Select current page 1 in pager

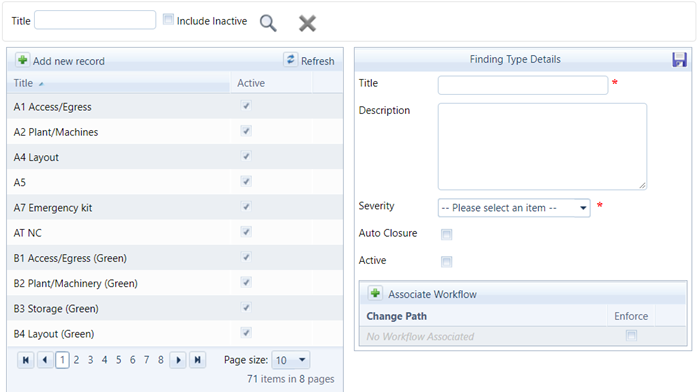pos(62,360)
